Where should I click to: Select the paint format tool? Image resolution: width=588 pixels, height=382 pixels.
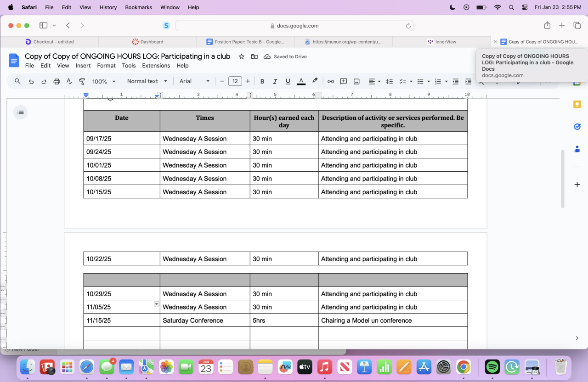tap(82, 81)
